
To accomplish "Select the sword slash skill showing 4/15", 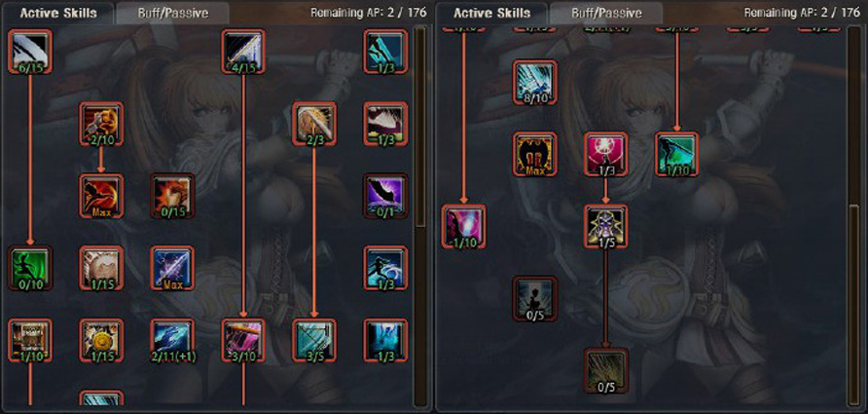I will (243, 52).
